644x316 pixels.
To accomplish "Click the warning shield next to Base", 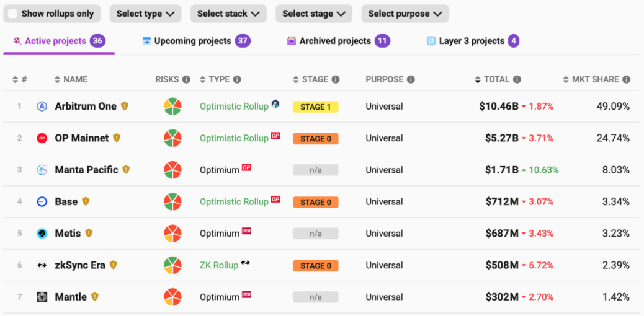I will coord(86,201).
